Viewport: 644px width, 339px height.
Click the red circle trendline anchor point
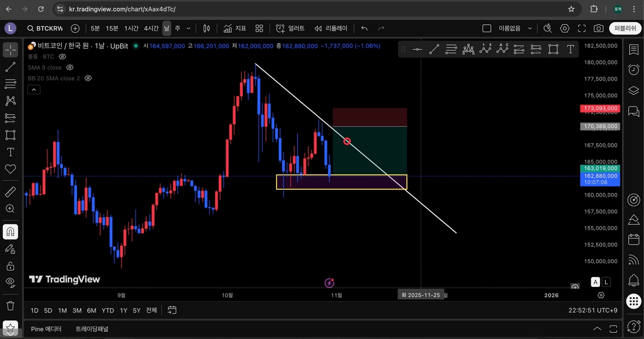pyautogui.click(x=347, y=141)
